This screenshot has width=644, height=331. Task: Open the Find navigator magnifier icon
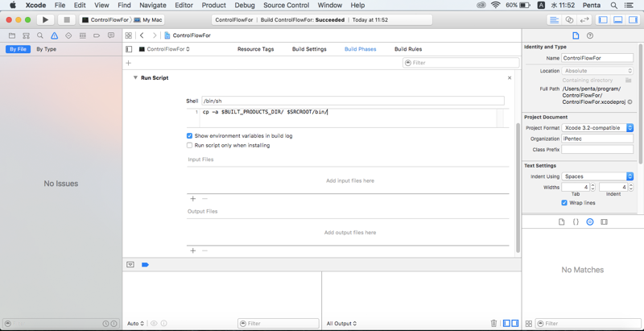[x=39, y=35]
